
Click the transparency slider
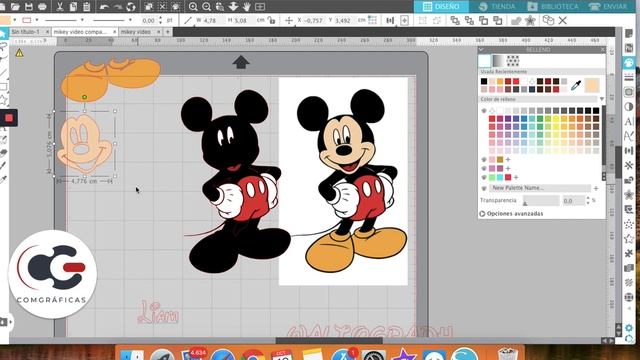click(541, 200)
